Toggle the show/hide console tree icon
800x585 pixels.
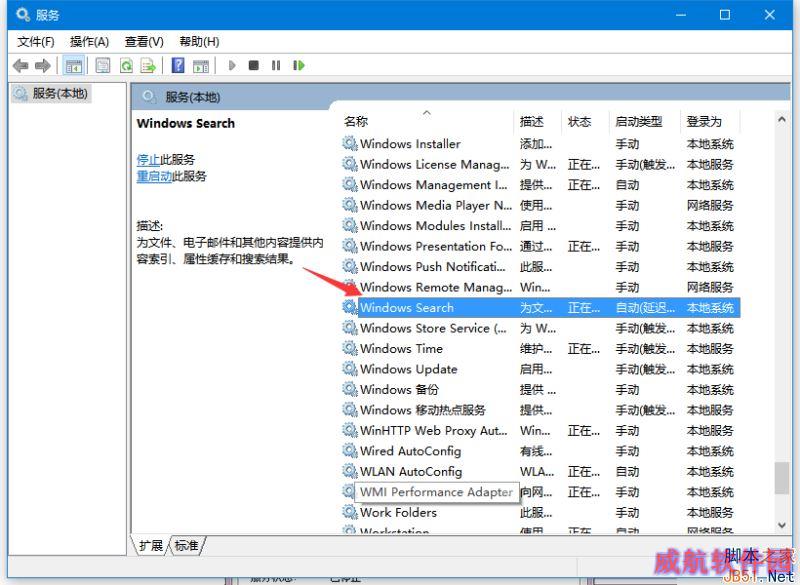[73, 65]
